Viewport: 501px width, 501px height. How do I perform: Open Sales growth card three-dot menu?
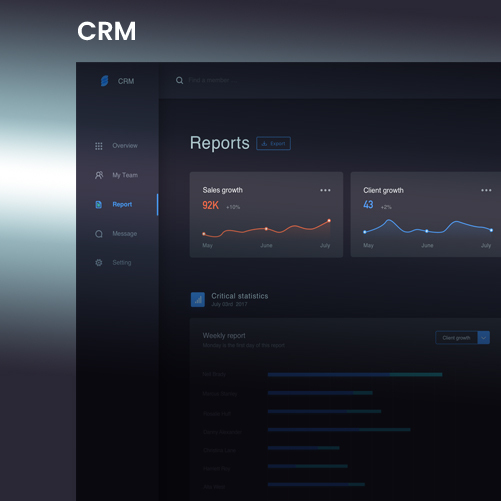[x=325, y=190]
